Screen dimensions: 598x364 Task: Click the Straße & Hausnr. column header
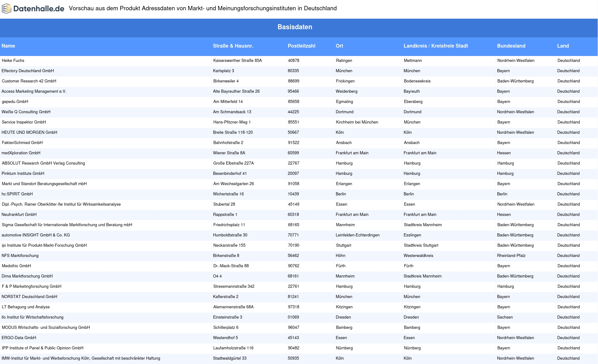click(233, 46)
